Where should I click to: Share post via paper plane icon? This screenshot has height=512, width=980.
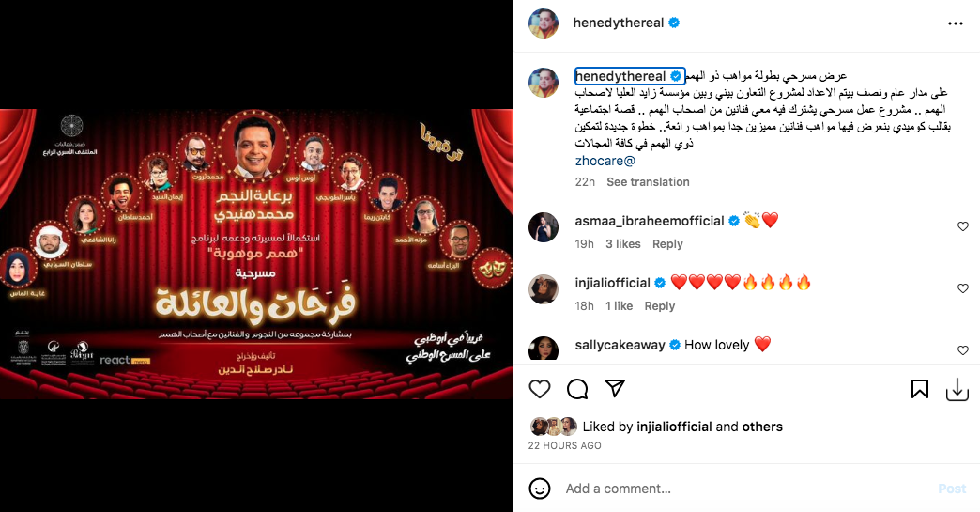click(615, 388)
